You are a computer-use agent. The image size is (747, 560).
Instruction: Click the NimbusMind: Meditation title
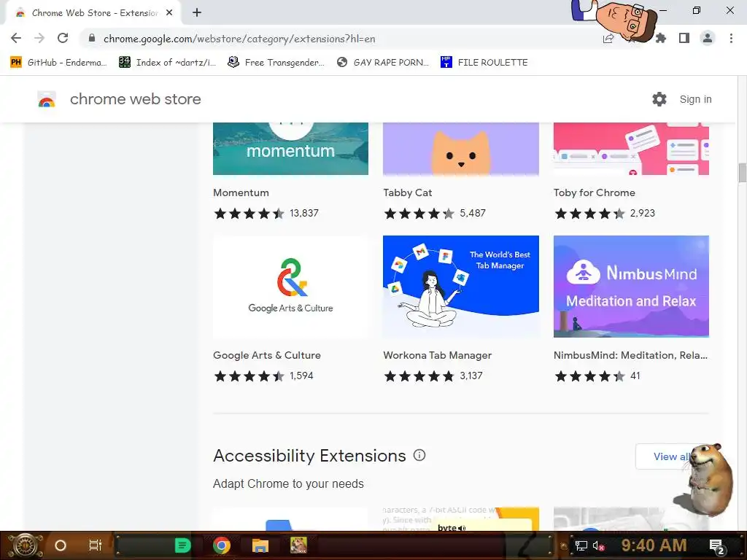pyautogui.click(x=630, y=355)
